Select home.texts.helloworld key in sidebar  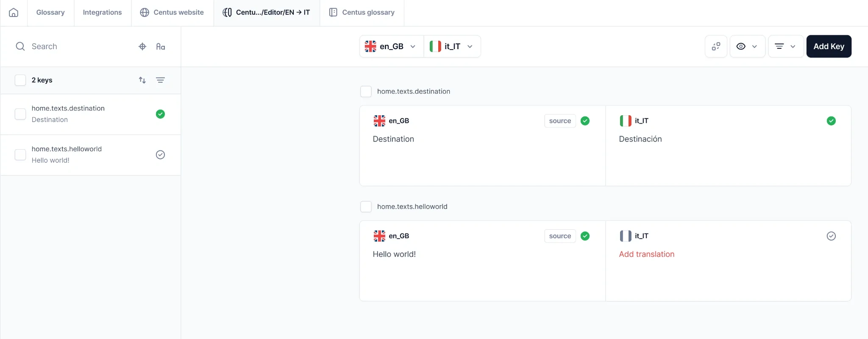(x=91, y=155)
